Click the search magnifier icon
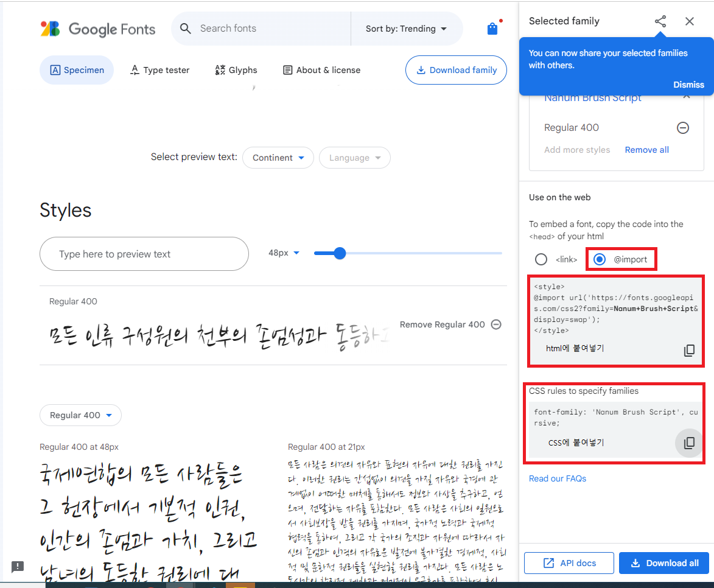Viewport: 714px width, 588px height. (x=185, y=28)
